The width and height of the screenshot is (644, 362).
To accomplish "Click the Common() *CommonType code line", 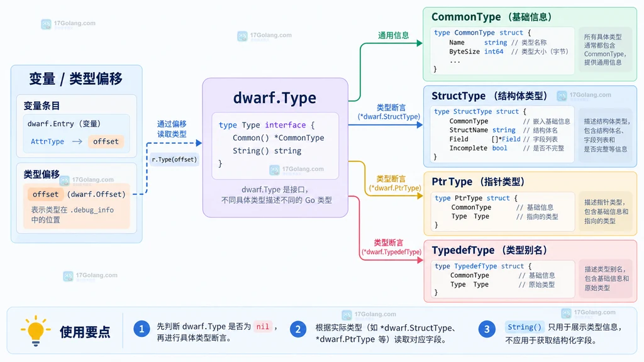I will point(279,138).
